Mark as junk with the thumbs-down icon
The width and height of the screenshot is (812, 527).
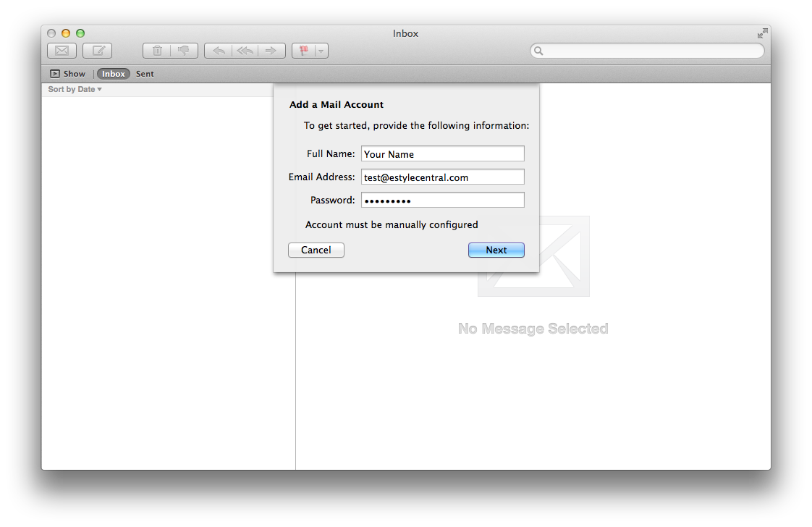(184, 51)
